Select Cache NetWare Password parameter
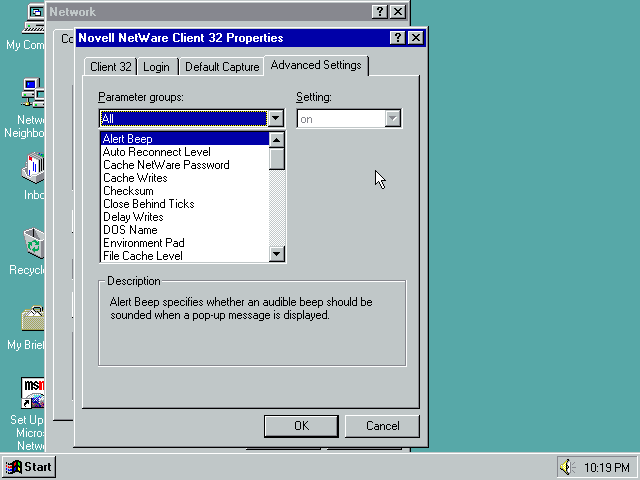This screenshot has width=640, height=480. [x=184, y=165]
